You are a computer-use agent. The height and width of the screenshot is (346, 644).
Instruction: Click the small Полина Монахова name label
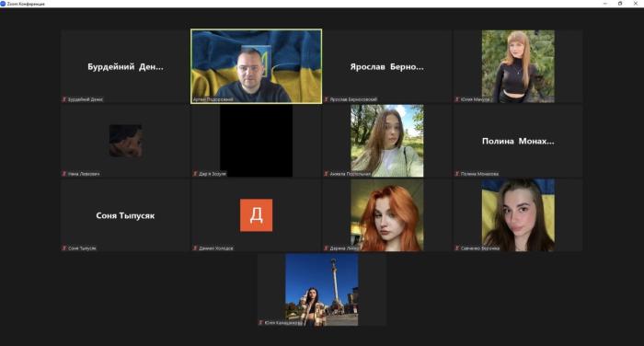(479, 174)
